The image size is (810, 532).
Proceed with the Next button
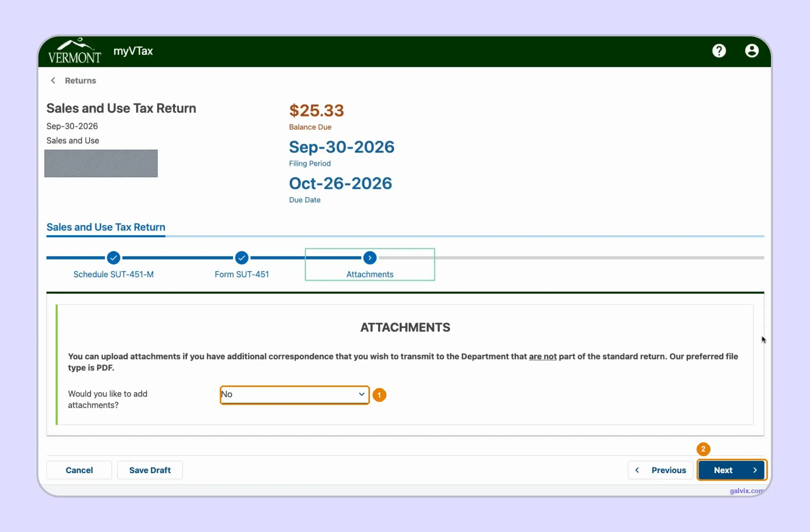[732, 470]
